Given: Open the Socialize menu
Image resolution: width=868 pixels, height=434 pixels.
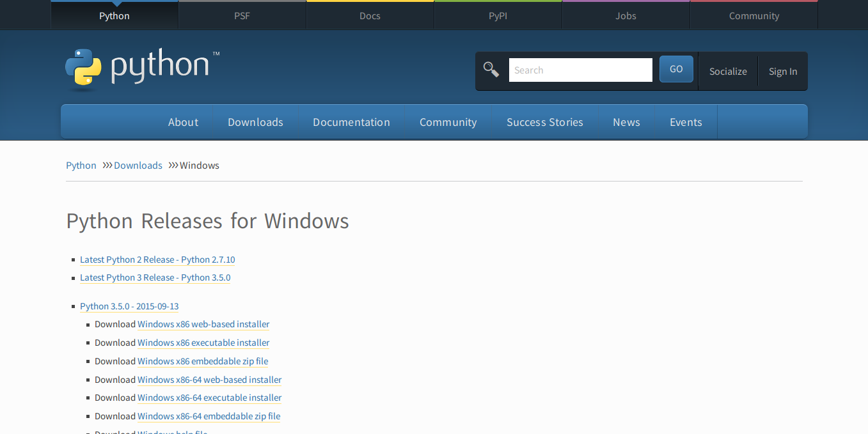Looking at the screenshot, I should [728, 72].
